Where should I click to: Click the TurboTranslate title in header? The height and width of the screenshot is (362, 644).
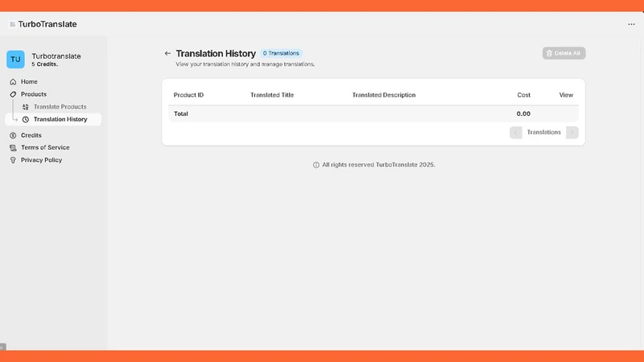pyautogui.click(x=47, y=24)
